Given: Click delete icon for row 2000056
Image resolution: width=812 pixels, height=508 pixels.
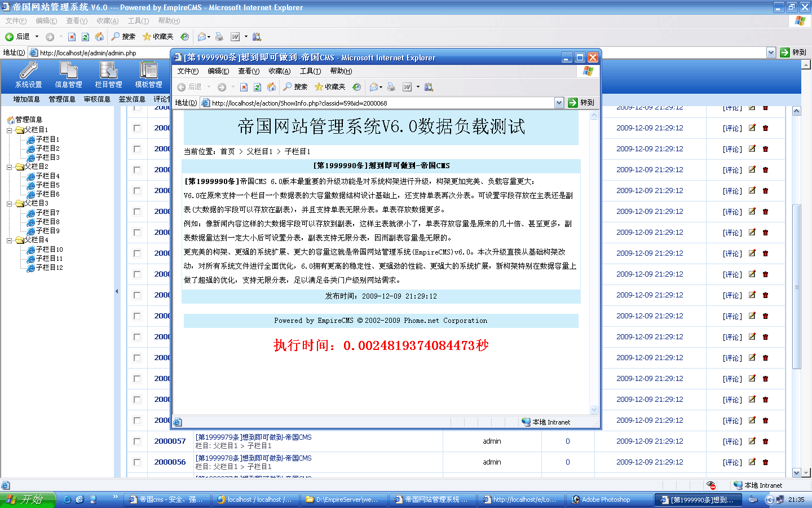Looking at the screenshot, I should click(765, 462).
